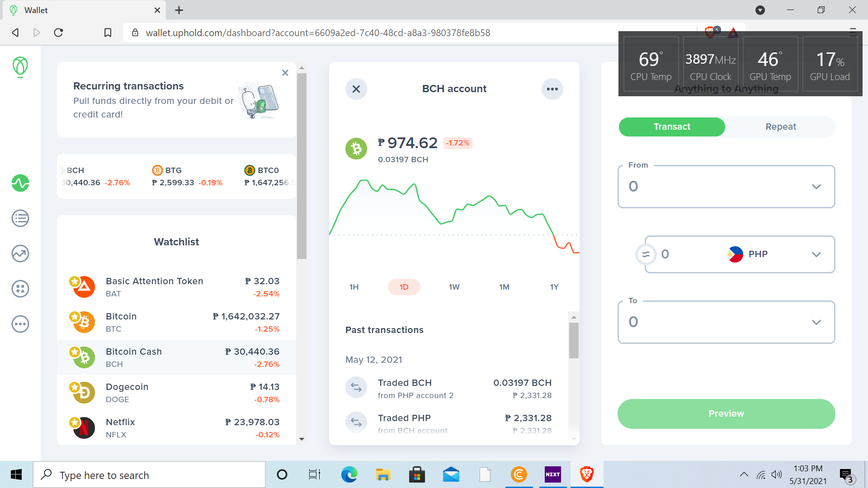Open the more options sidebar icon
868x488 pixels.
(x=20, y=324)
